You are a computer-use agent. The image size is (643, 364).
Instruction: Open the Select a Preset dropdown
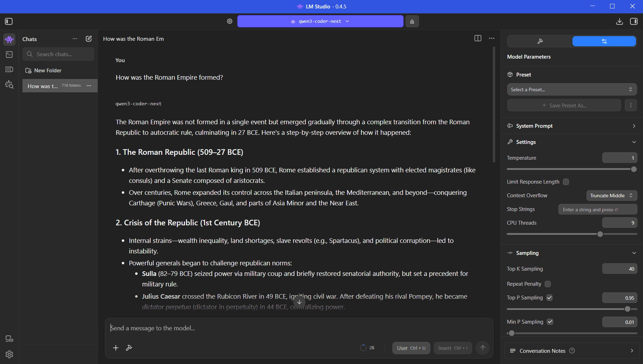click(571, 90)
